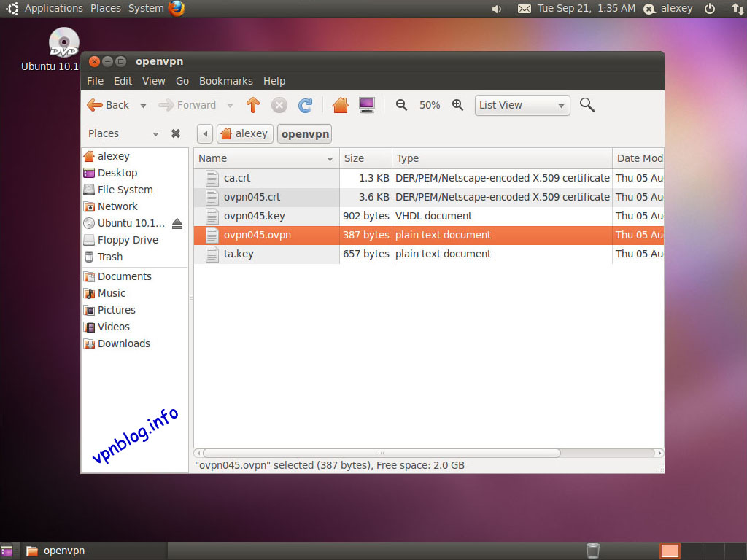
Task: Click the right arrow of horizontal scrollbar
Action: point(659,453)
